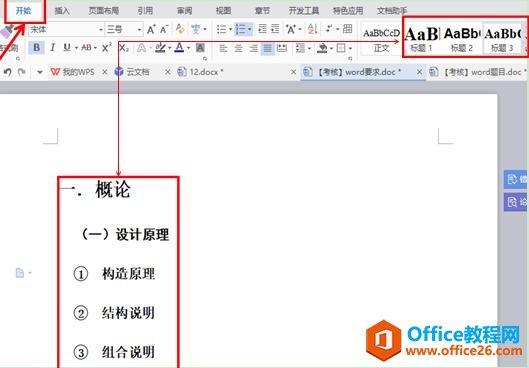Apply 标题 3 style
Viewport: 529px width, 368px height.
click(503, 40)
